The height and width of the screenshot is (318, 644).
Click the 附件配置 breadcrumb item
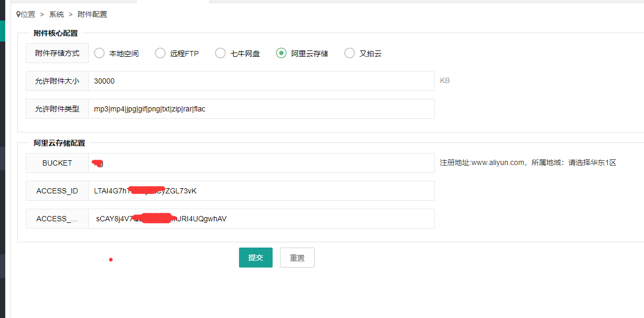click(x=92, y=14)
